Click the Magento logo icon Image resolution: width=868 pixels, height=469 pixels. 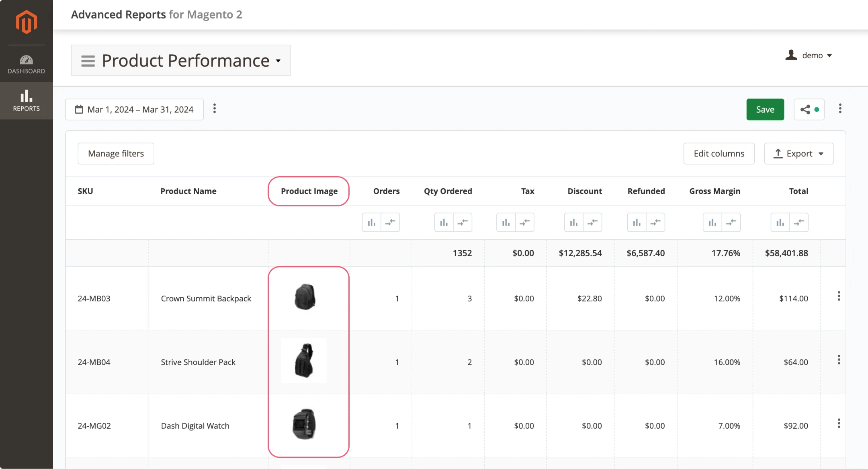point(27,22)
